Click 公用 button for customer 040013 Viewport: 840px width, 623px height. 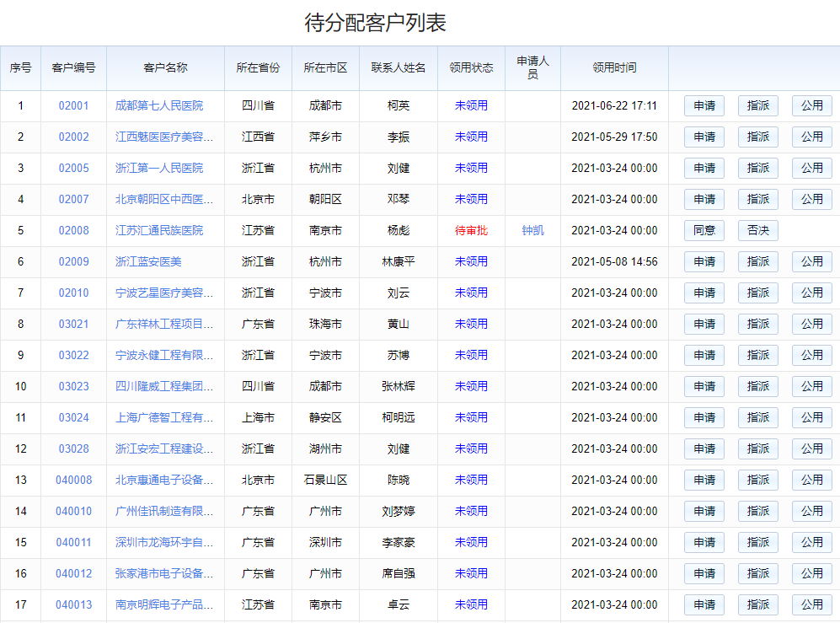(x=811, y=605)
